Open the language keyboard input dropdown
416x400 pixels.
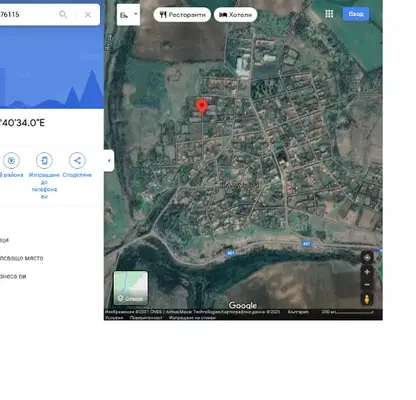coord(128,15)
